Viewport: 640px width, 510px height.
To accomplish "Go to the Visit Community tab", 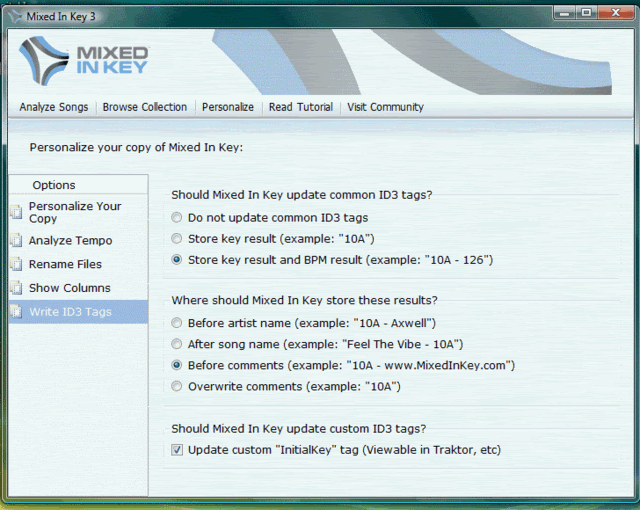I will click(385, 107).
